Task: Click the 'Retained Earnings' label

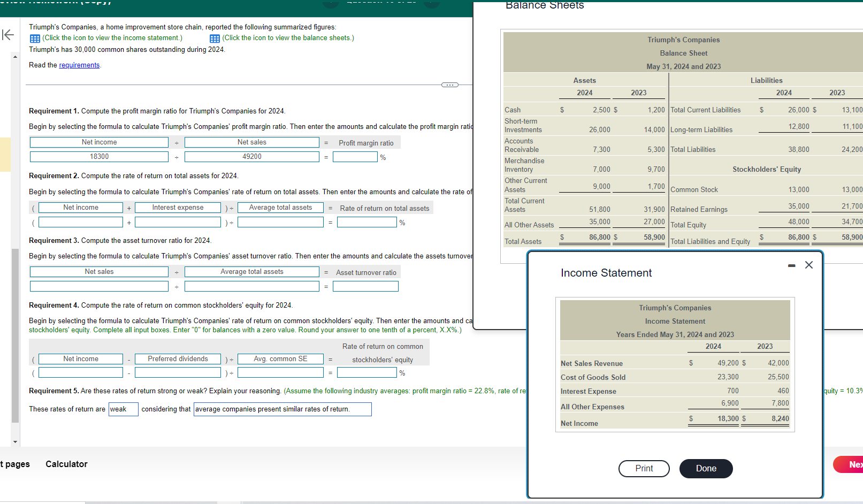Action: coord(699,210)
